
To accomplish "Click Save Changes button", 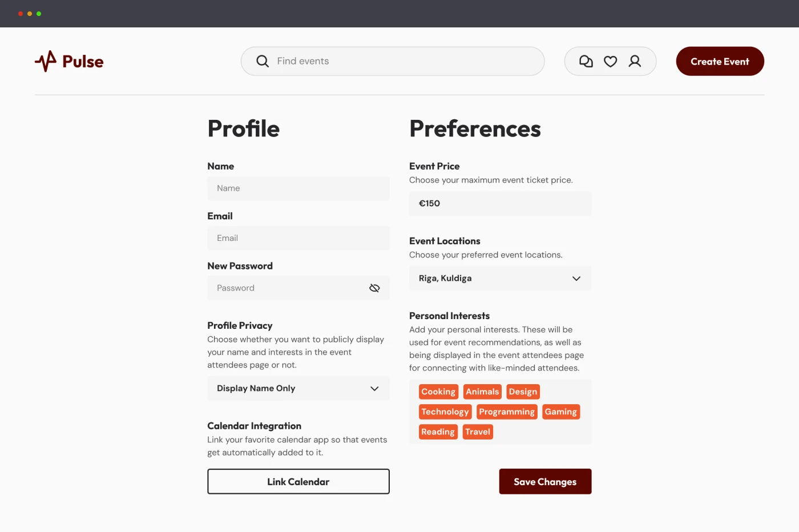I will coord(545,482).
